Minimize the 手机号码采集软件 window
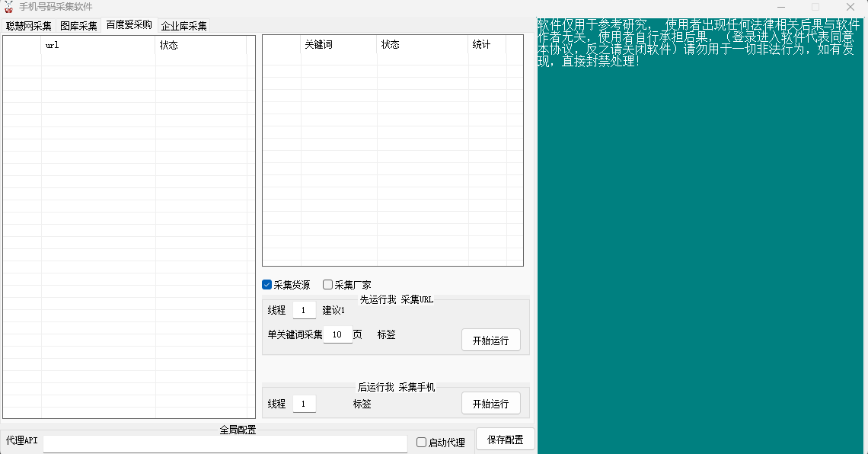Image resolution: width=868 pixels, height=454 pixels. coord(780,7)
